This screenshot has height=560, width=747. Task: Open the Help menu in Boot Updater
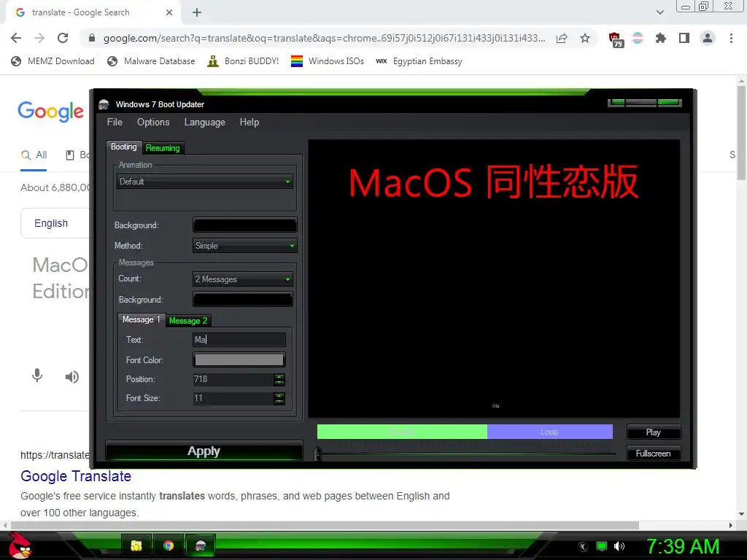click(x=249, y=122)
